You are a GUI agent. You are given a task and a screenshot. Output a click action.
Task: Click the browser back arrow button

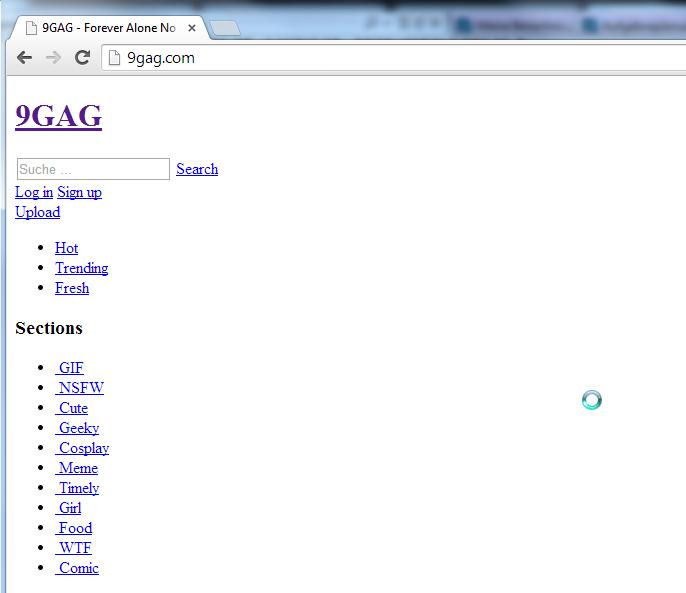point(24,58)
